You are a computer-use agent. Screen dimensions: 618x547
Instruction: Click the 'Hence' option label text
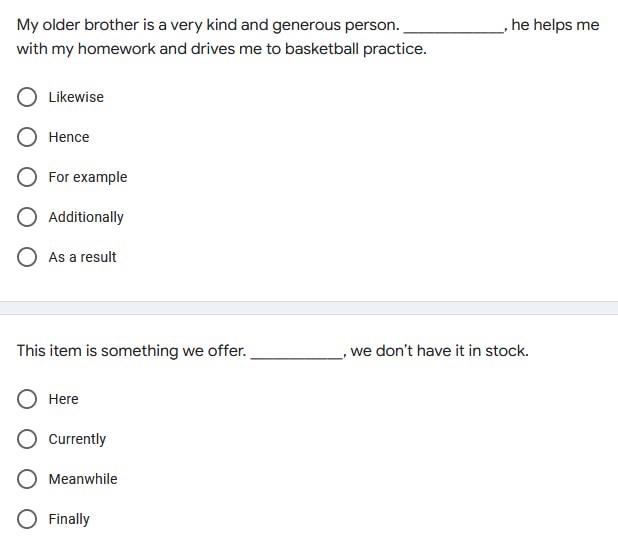tap(69, 137)
